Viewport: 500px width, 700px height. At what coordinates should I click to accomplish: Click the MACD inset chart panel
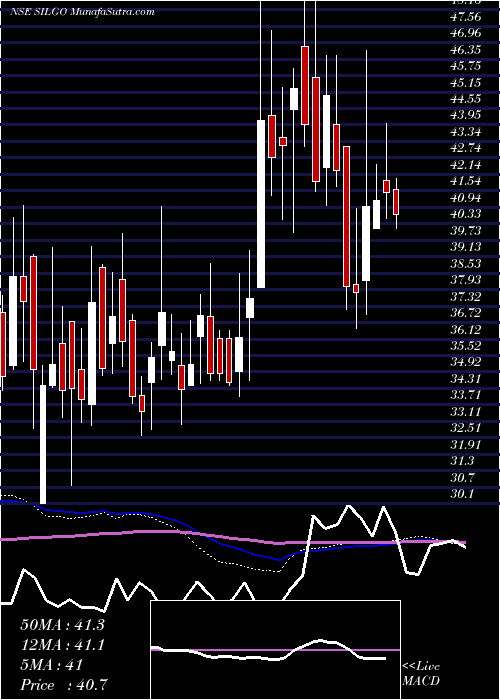pyautogui.click(x=275, y=650)
